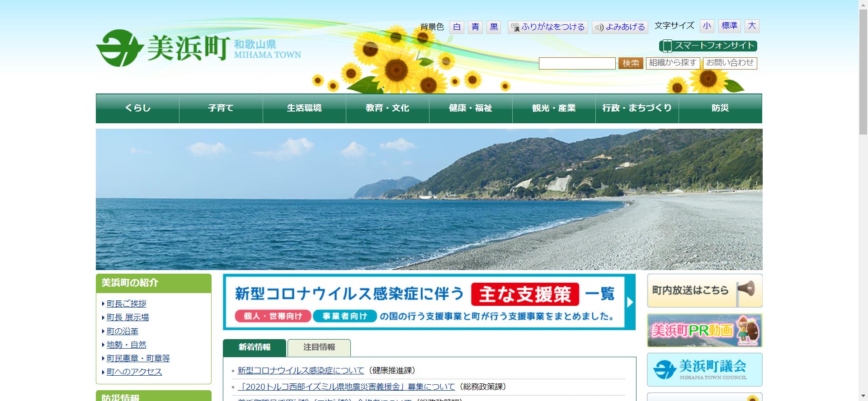This screenshot has height=401, width=868.
Task: Open 美浜町議会 banner
Action: coord(705,370)
